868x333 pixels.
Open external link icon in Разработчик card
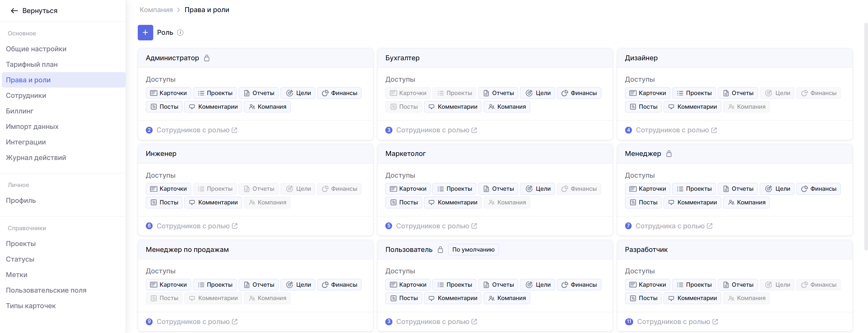coord(715,322)
